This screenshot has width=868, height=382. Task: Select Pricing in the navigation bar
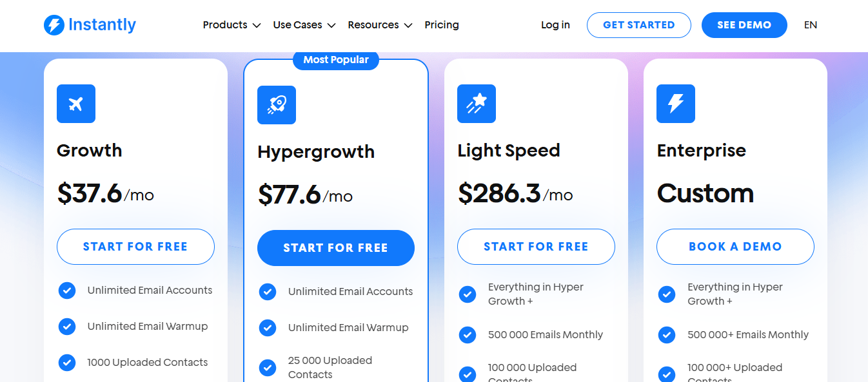pyautogui.click(x=442, y=24)
